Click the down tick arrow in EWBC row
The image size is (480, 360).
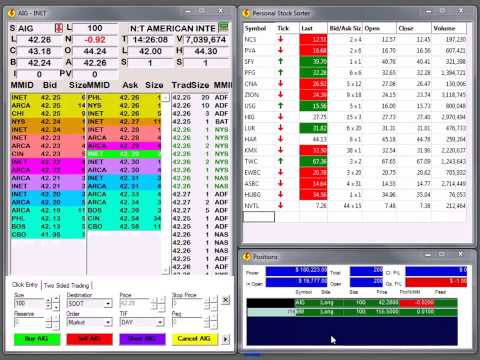tap(281, 172)
